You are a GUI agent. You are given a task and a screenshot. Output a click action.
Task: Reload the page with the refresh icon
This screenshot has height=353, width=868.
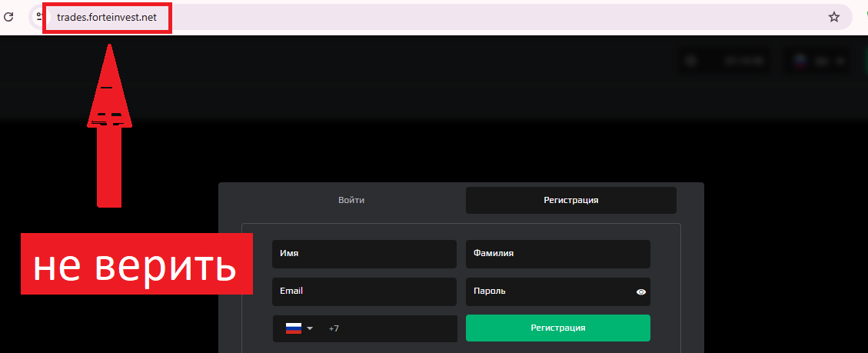[x=9, y=17]
